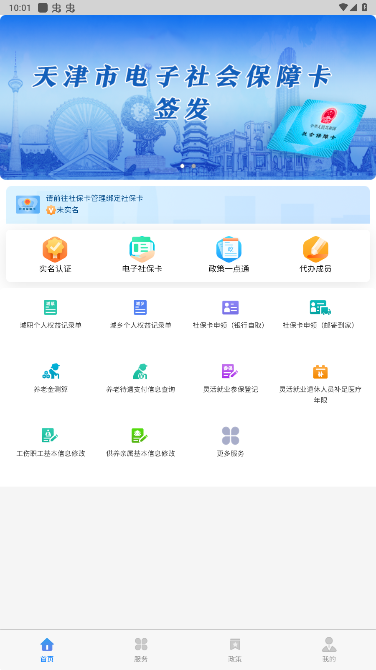The width and height of the screenshot is (376, 670).
Task: Open 养老待遇支付信息查询 payment query
Action: [x=141, y=378]
